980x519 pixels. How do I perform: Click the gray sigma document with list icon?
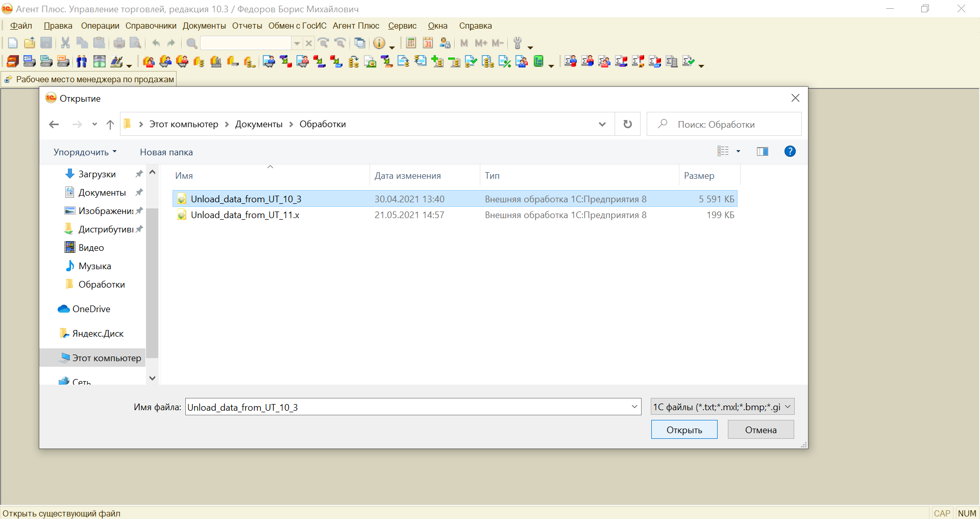coord(672,61)
